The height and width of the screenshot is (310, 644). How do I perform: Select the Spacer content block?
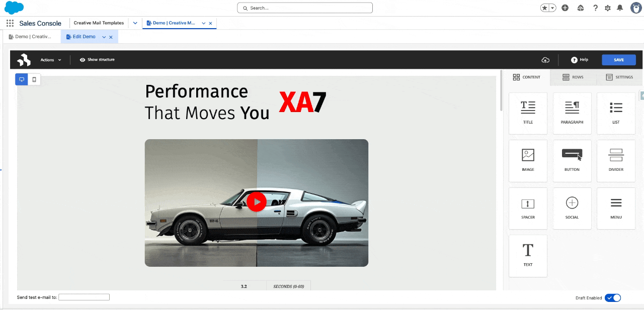(x=528, y=208)
